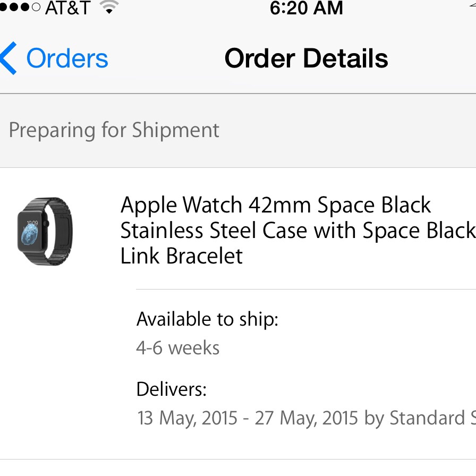Open the Apple Watch 42mm Space Black title
The image size is (476, 476).
click(276, 205)
